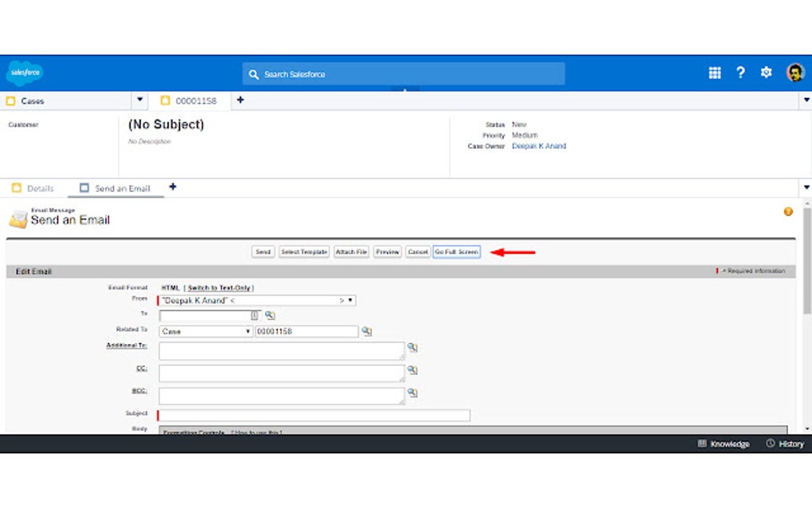Open the Case dropdown in Related To
Screen dimensions: 812x508
click(247, 330)
